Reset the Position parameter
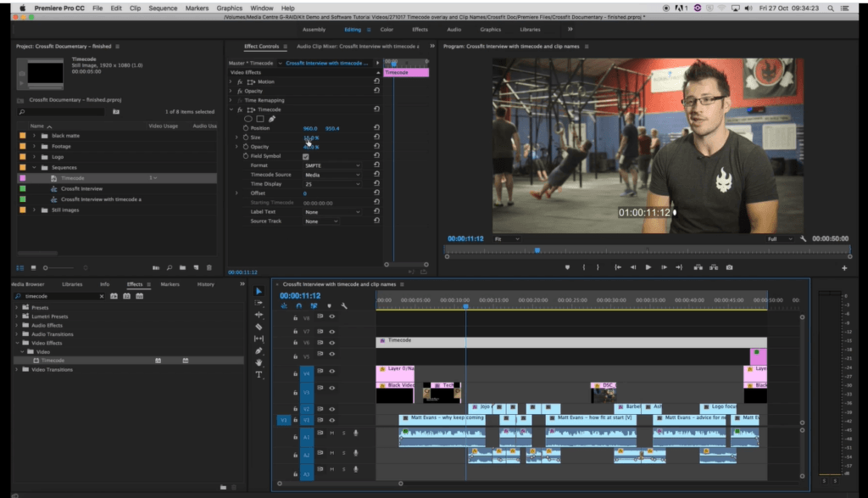Screen dimensions: 868x498 click(x=376, y=128)
